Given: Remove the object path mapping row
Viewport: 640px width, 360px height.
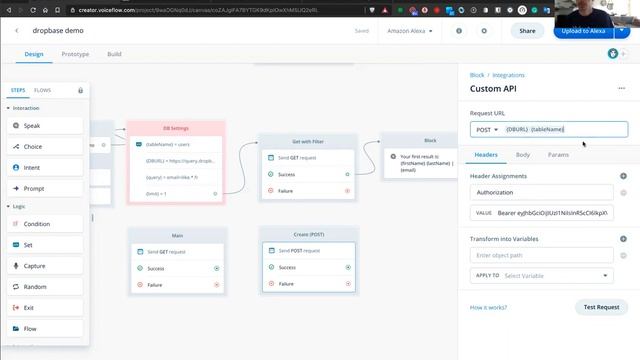Looking at the screenshot, I should (x=623, y=256).
